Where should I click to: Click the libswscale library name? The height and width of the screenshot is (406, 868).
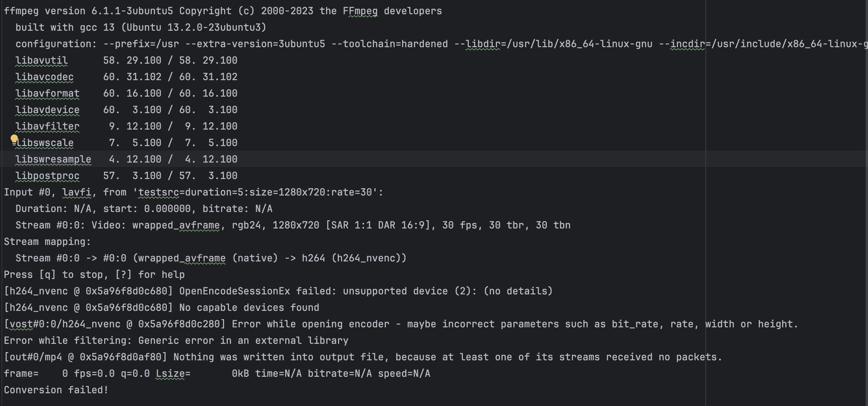pos(46,143)
